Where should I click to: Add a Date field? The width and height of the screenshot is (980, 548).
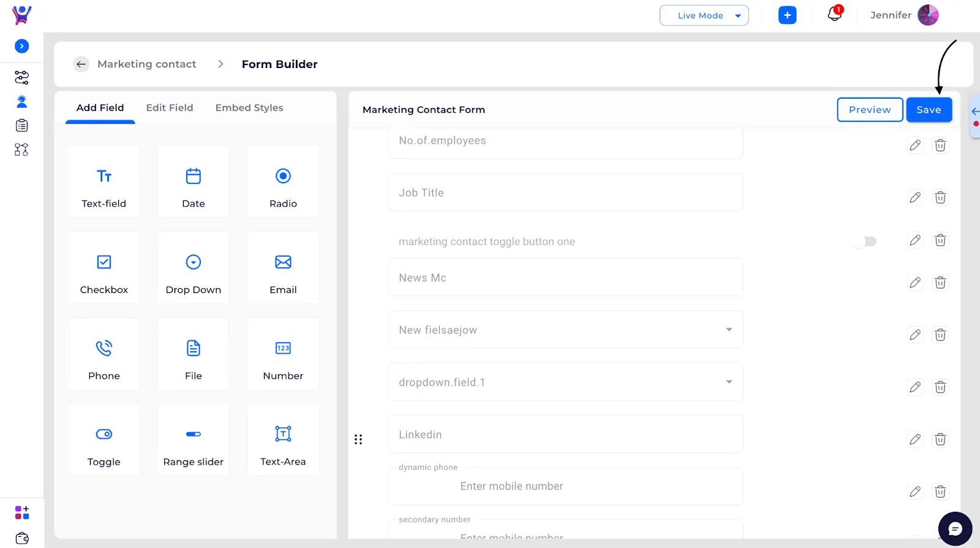[x=194, y=181]
